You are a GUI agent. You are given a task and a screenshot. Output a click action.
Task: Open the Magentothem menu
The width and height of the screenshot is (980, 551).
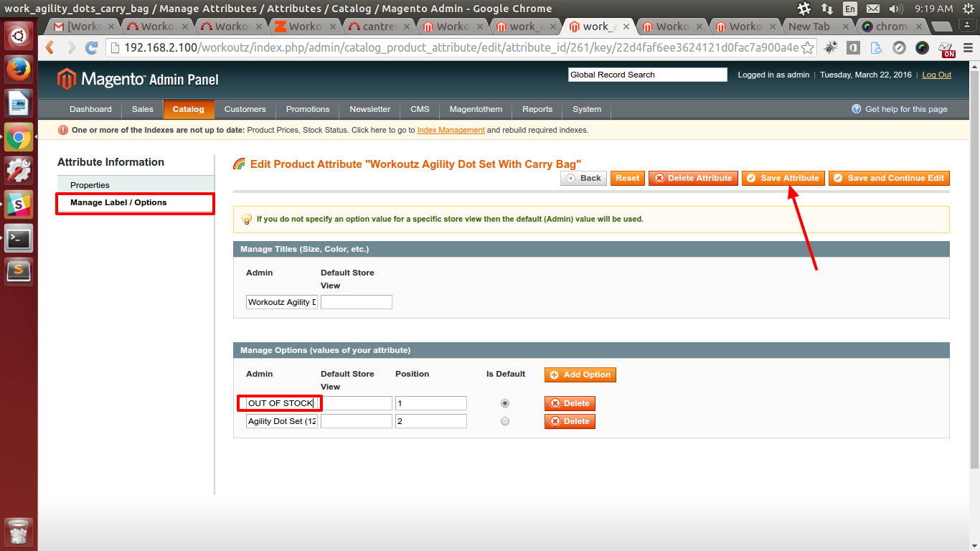(476, 109)
